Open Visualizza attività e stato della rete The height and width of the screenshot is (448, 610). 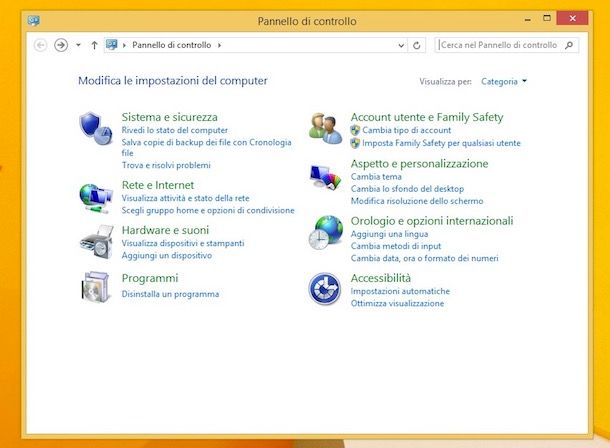186,198
